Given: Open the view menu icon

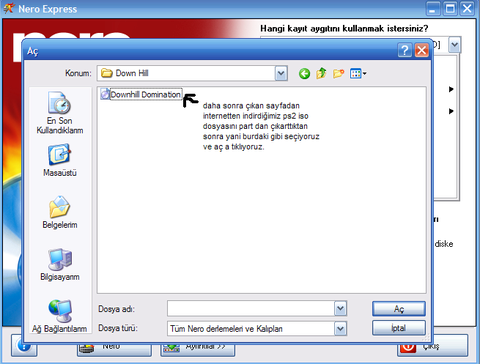Looking at the screenshot, I should tap(358, 73).
